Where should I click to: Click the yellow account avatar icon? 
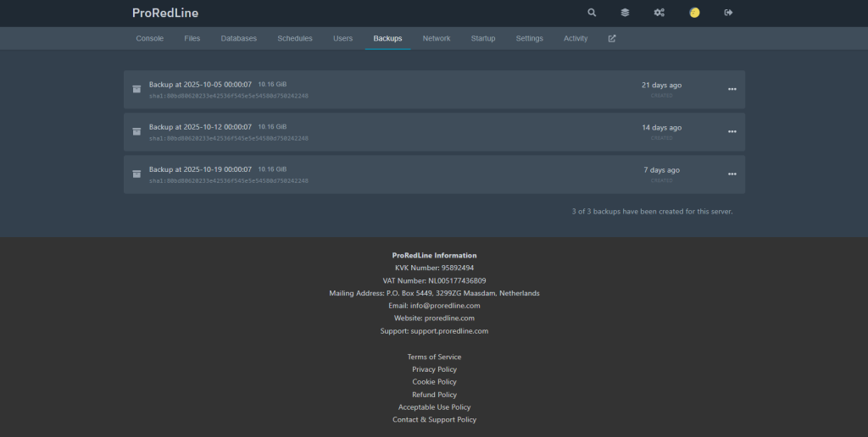point(694,13)
